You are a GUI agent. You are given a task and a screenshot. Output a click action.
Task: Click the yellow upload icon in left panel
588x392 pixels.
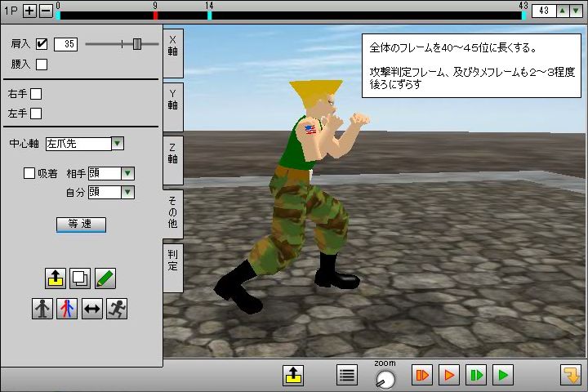(56, 278)
